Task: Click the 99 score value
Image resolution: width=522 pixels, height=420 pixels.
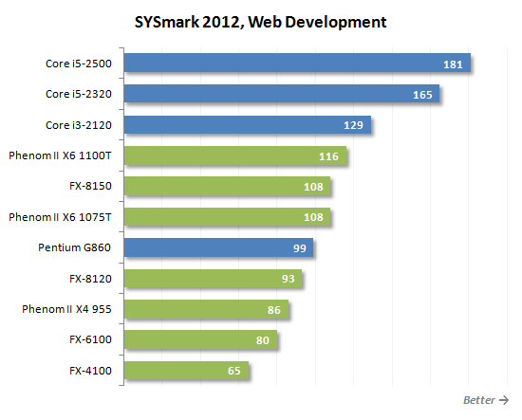Action: point(300,248)
